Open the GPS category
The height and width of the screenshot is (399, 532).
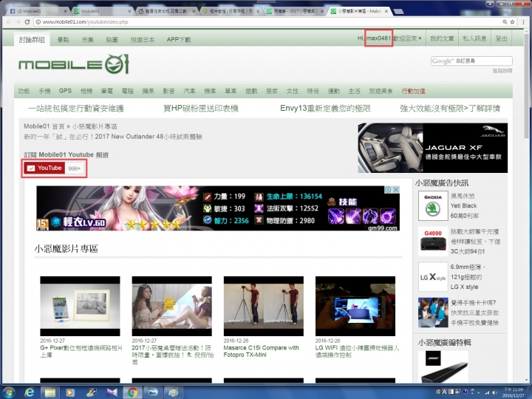tap(65, 91)
